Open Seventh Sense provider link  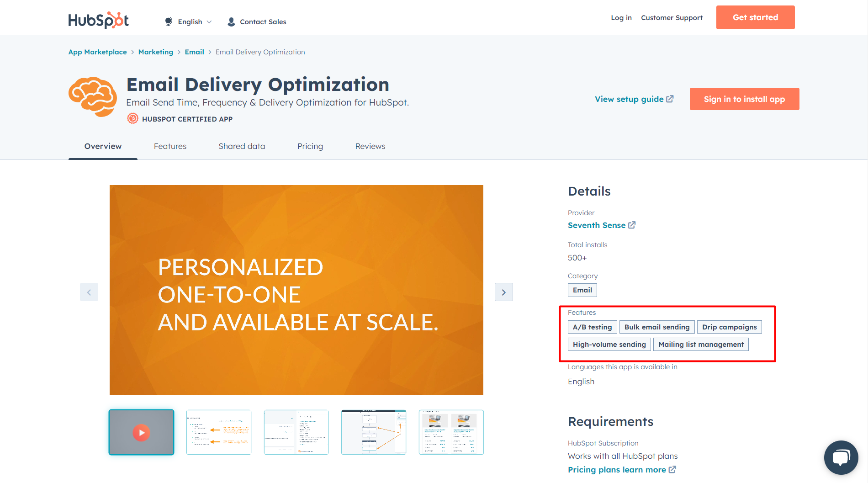(x=596, y=225)
